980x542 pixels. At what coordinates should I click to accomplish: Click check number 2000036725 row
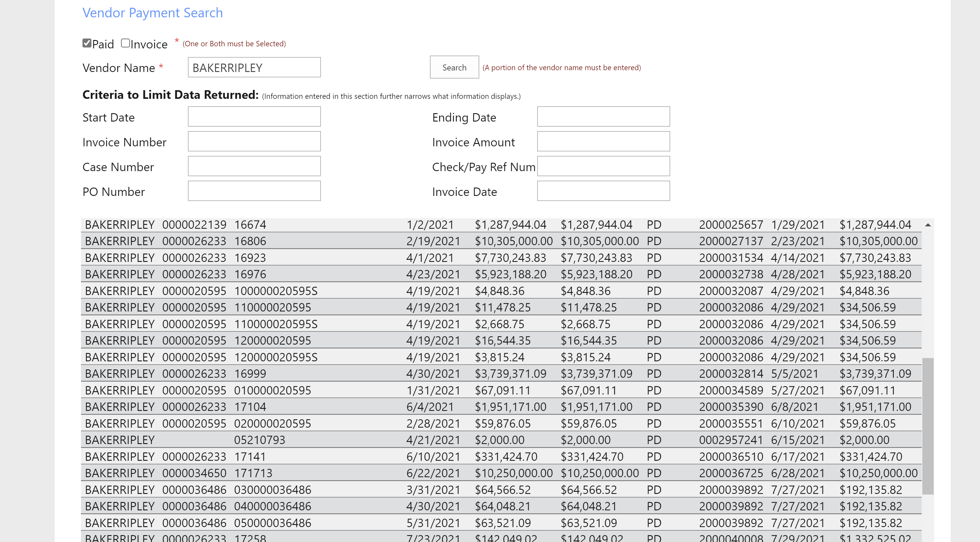pyautogui.click(x=731, y=473)
